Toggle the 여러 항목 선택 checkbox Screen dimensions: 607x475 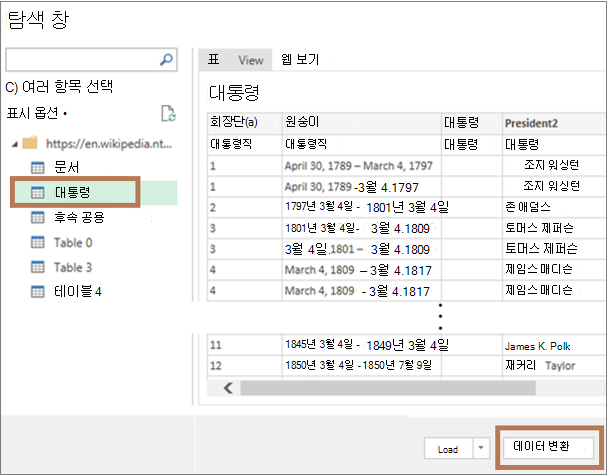pyautogui.click(x=11, y=87)
